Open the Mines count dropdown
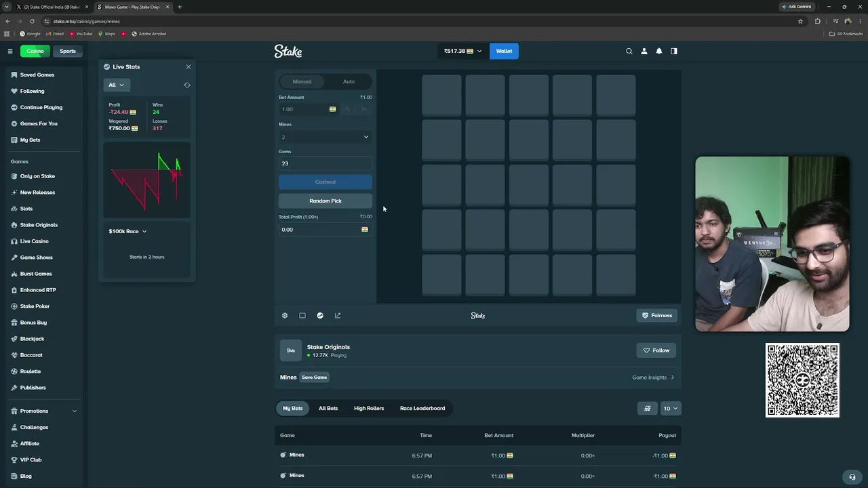The image size is (868, 488). pos(325,137)
